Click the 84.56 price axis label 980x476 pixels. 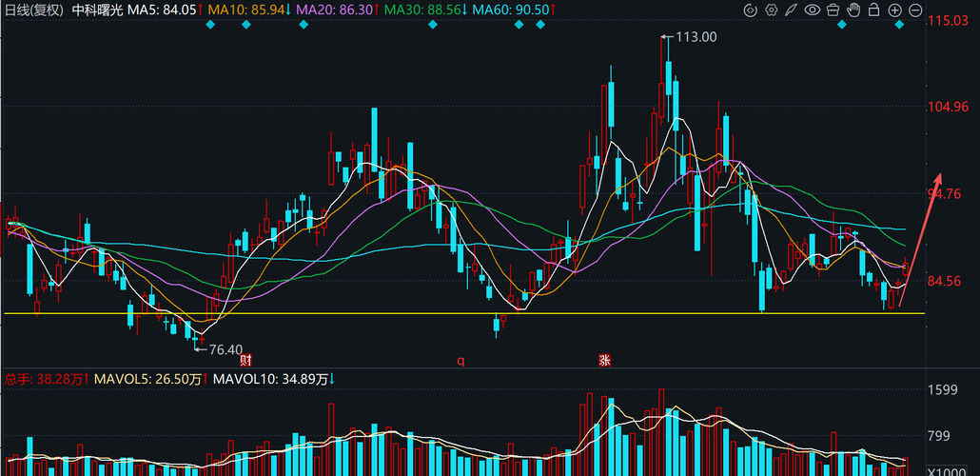[x=944, y=281]
